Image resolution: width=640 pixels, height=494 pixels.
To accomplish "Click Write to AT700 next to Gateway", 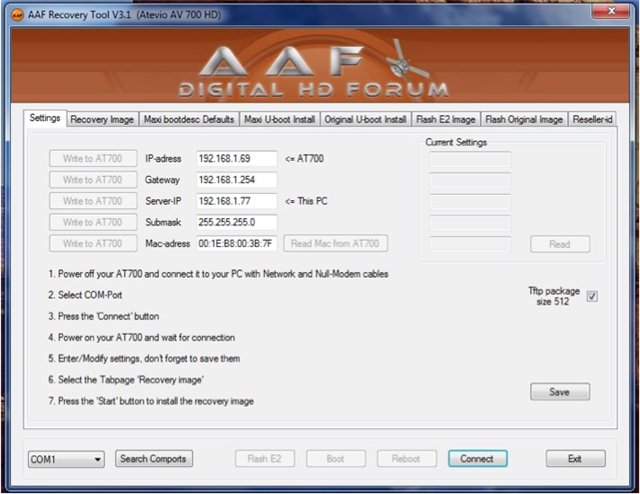I will [x=93, y=180].
